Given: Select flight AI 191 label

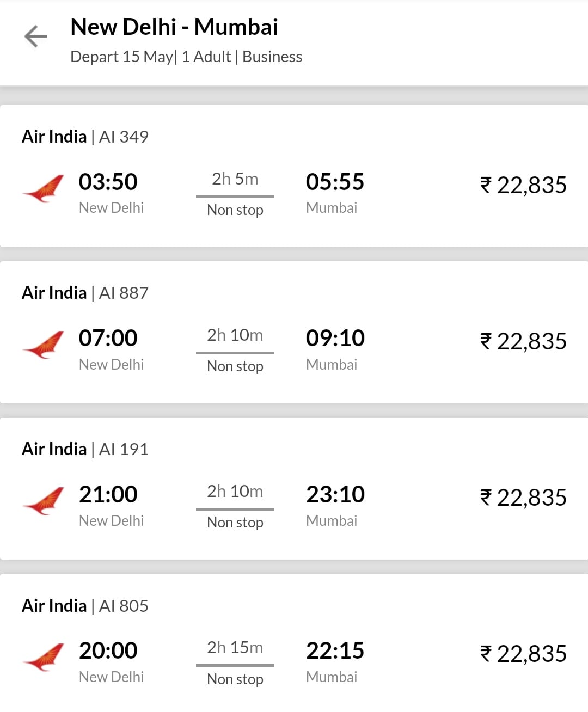Looking at the screenshot, I should pyautogui.click(x=85, y=449).
